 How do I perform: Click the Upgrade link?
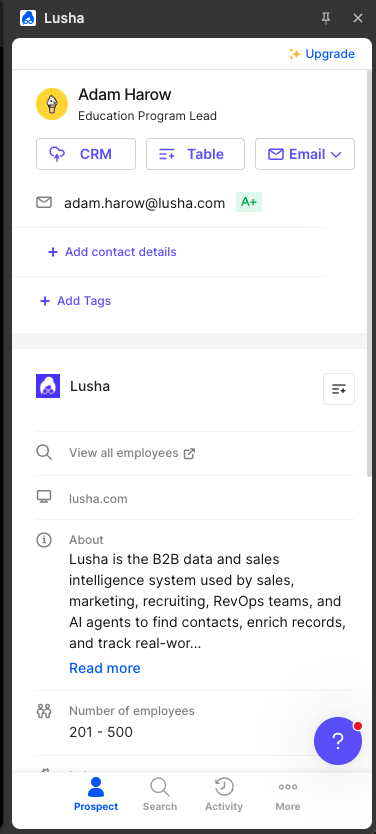click(321, 54)
